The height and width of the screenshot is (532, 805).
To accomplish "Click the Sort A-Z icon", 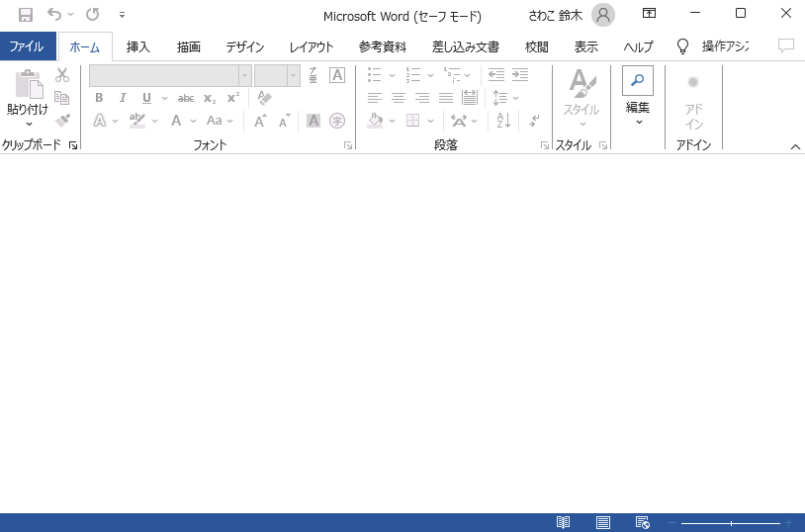I will (503, 121).
